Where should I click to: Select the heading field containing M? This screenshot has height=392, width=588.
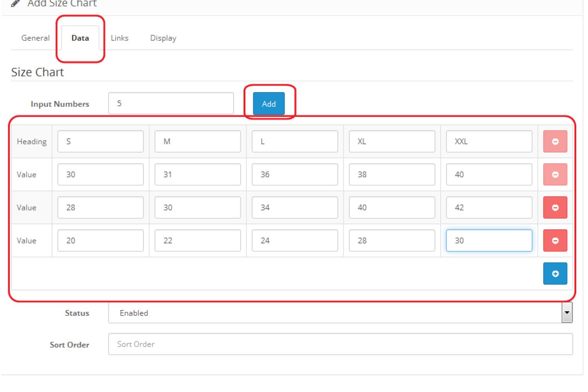click(198, 141)
